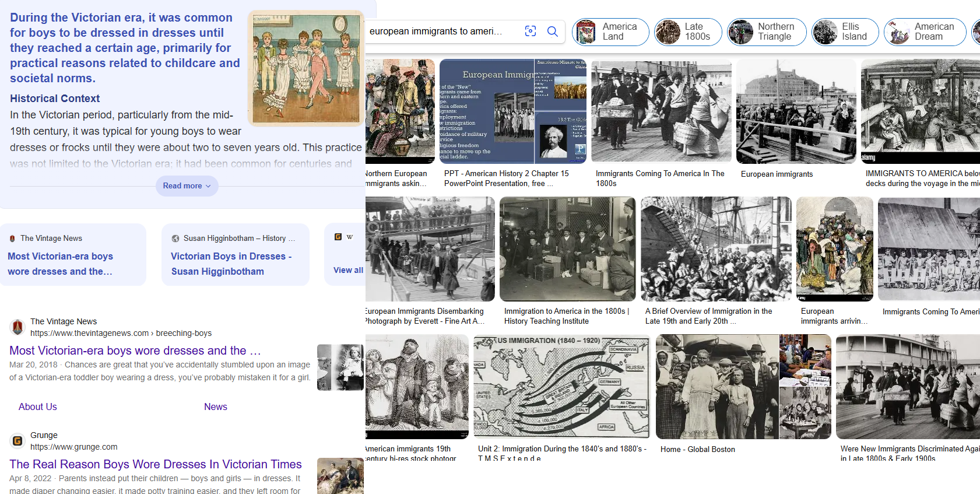Click View all sources link
Viewport: 980px width, 494px height.
coord(348,270)
